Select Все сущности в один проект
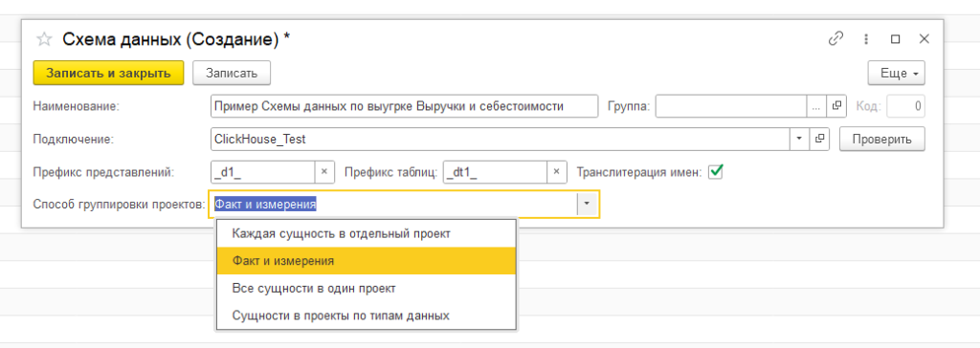Screen dimensions: 980x348 (366, 289)
